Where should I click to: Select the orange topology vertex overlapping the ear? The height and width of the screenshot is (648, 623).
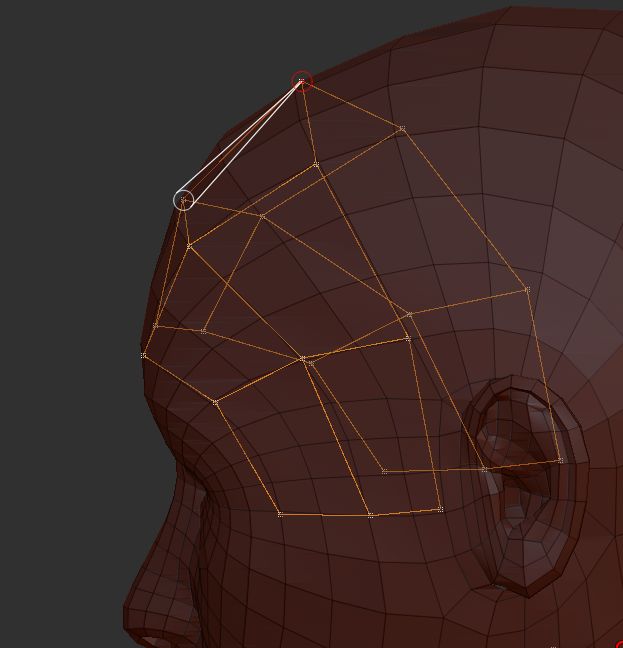(x=561, y=460)
